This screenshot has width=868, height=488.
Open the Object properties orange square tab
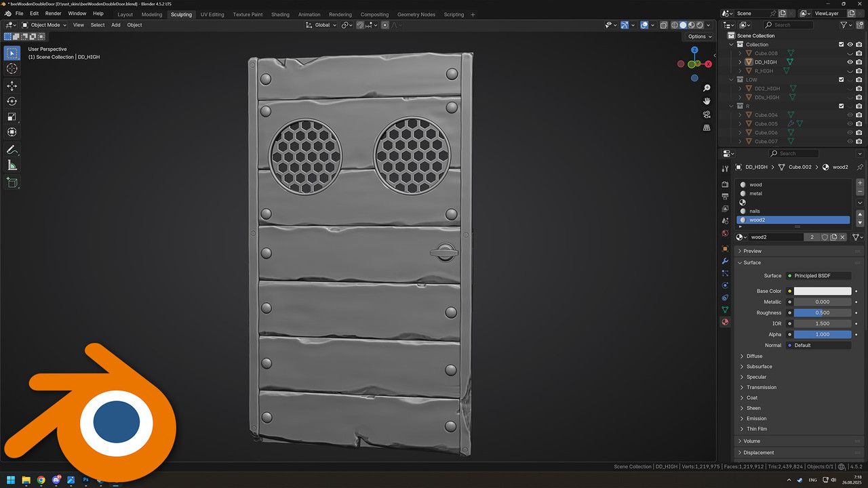(x=725, y=249)
